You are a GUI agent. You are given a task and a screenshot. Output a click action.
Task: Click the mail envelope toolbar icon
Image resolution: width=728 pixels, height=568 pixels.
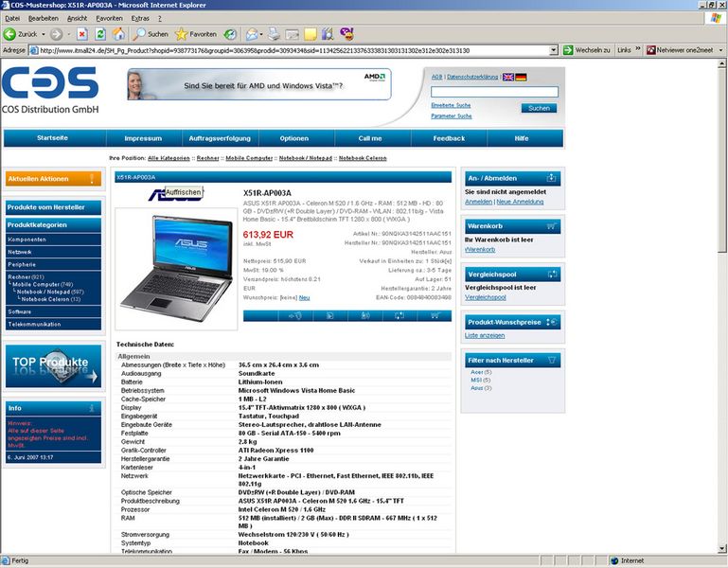click(252, 34)
